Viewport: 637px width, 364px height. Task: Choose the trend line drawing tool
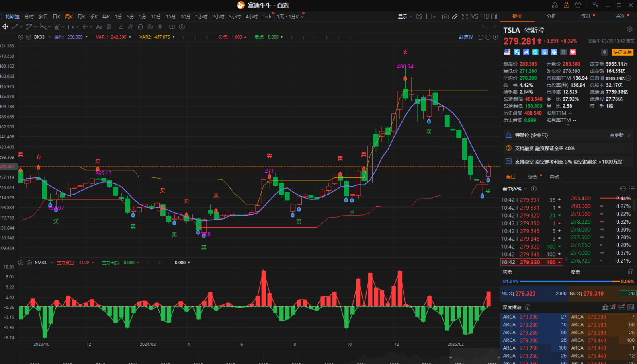15,27
